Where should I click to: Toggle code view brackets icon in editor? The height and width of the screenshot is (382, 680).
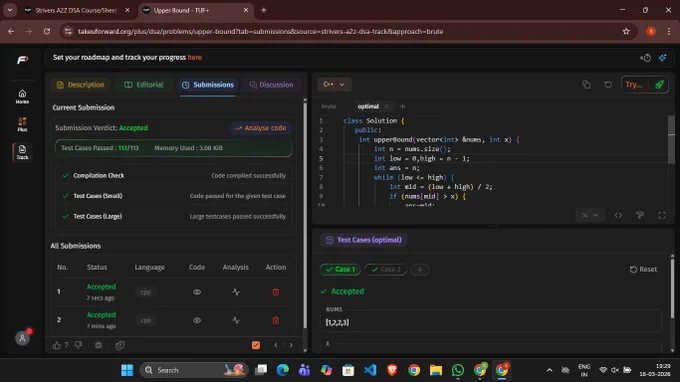pyautogui.click(x=618, y=215)
